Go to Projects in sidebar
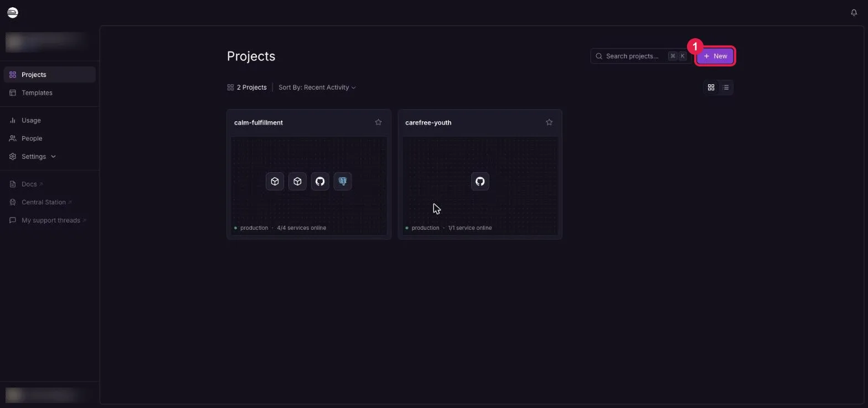 point(49,75)
